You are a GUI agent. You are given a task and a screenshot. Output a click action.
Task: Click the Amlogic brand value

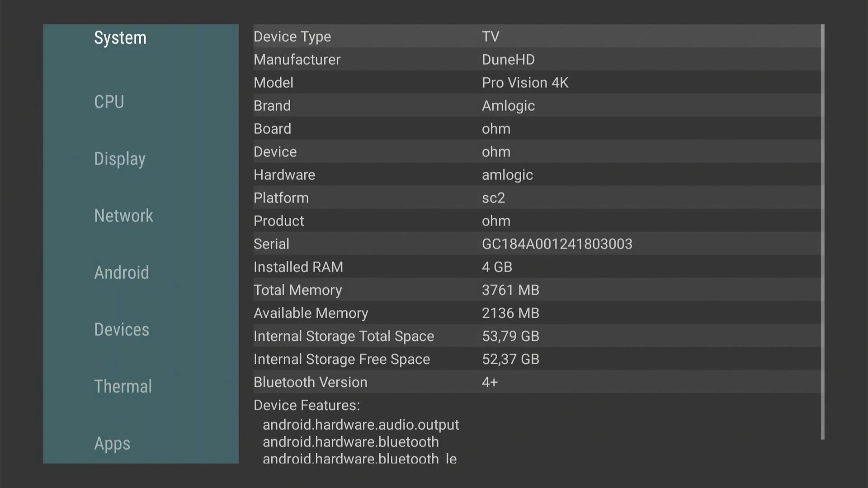point(508,106)
